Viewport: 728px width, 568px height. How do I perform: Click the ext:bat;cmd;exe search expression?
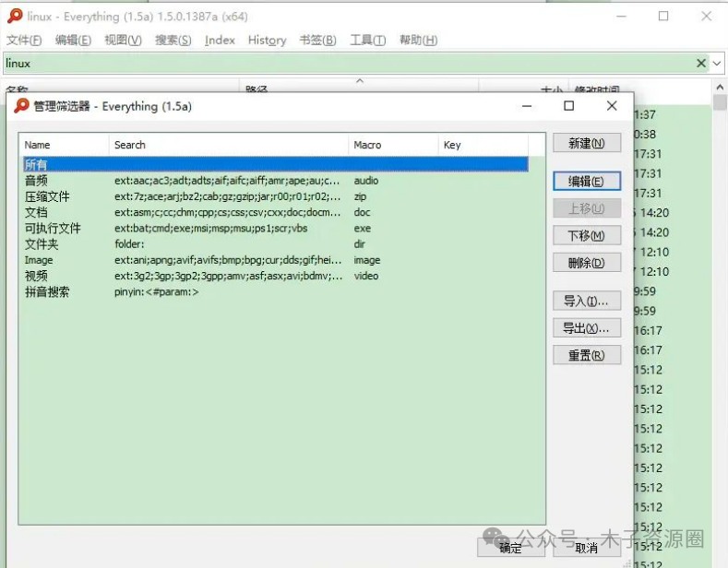pos(210,229)
